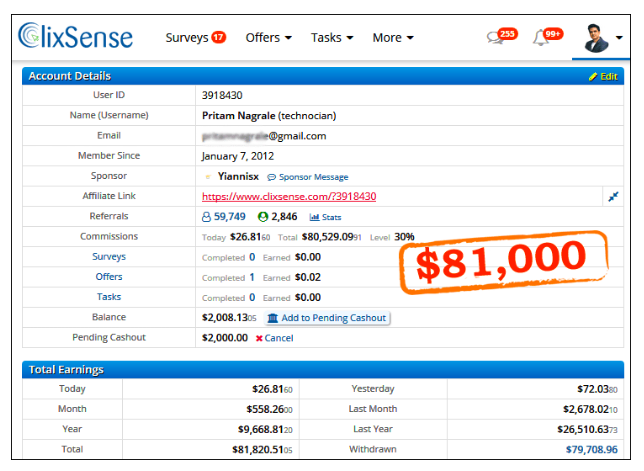644x471 pixels.
Task: Click the pencil Edit icon
Action: click(x=593, y=76)
